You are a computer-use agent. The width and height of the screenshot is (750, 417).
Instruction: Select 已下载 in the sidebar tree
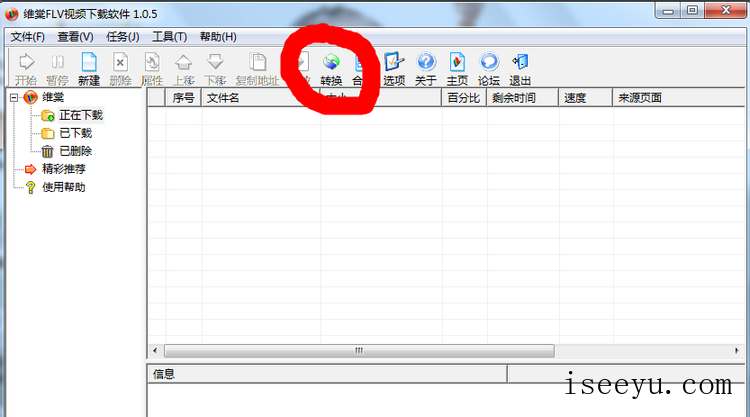click(x=76, y=133)
